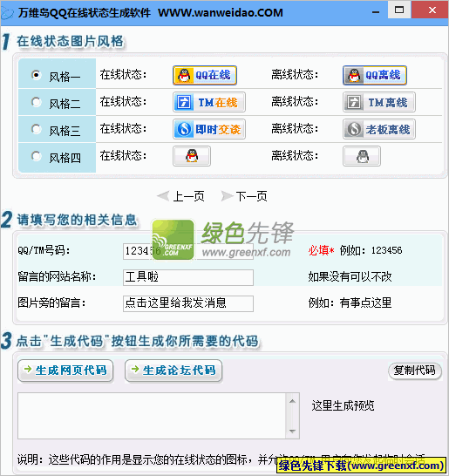This screenshot has width=449, height=476.
Task: Click the TM在线 status image
Action: pos(209,102)
